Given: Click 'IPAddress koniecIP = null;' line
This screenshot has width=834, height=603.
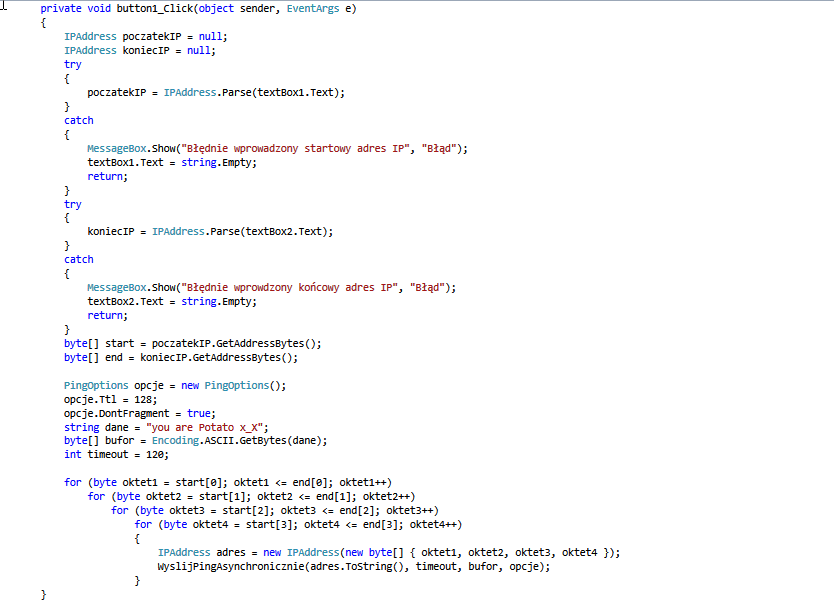Looking at the screenshot, I should tap(140, 51).
